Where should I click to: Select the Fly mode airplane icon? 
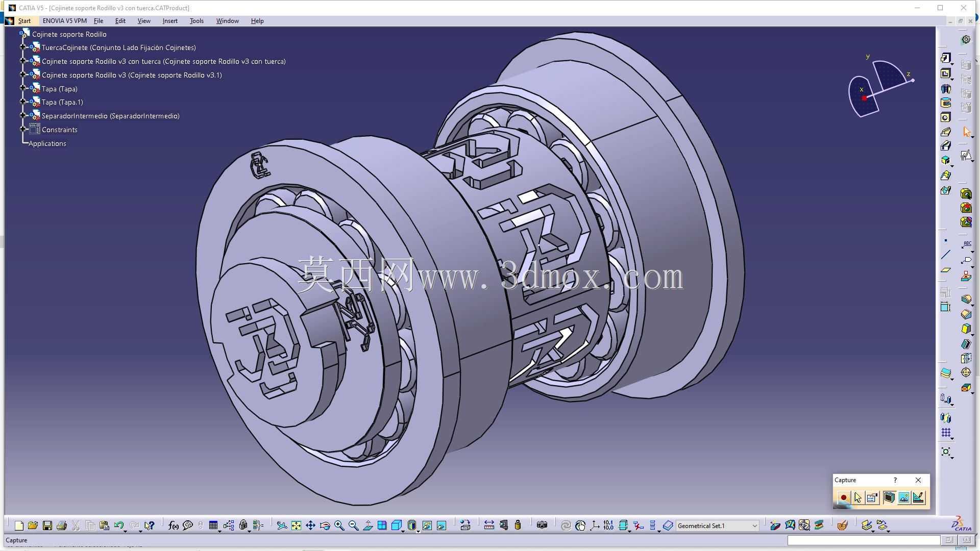tap(282, 525)
